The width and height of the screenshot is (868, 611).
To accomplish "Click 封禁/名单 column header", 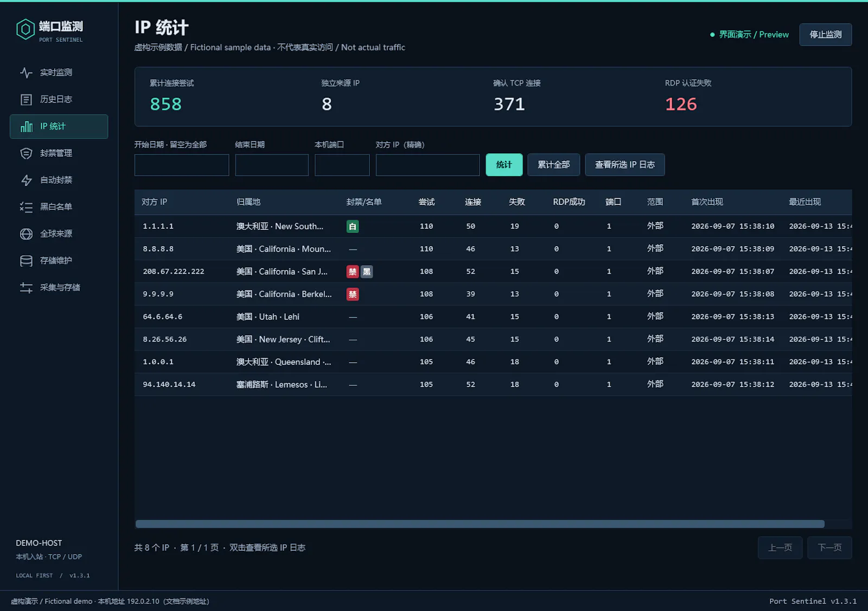I will pyautogui.click(x=364, y=202).
